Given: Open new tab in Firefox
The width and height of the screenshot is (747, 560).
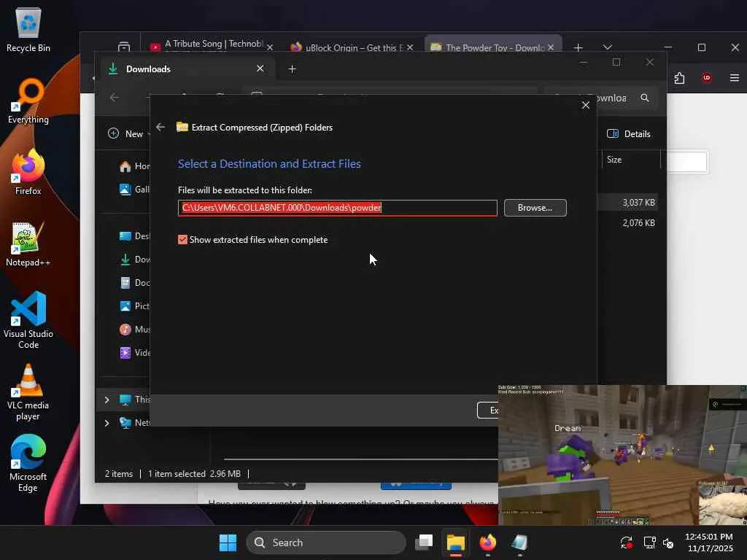Looking at the screenshot, I should coord(578,47).
